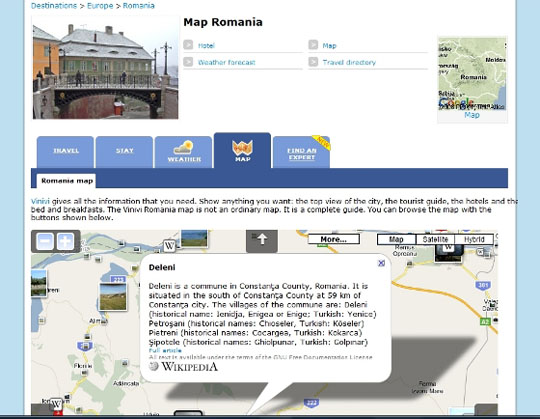Viewport: 540px width, 419px height.
Task: Click the landscape photo thumbnail on map
Action: (113, 297)
